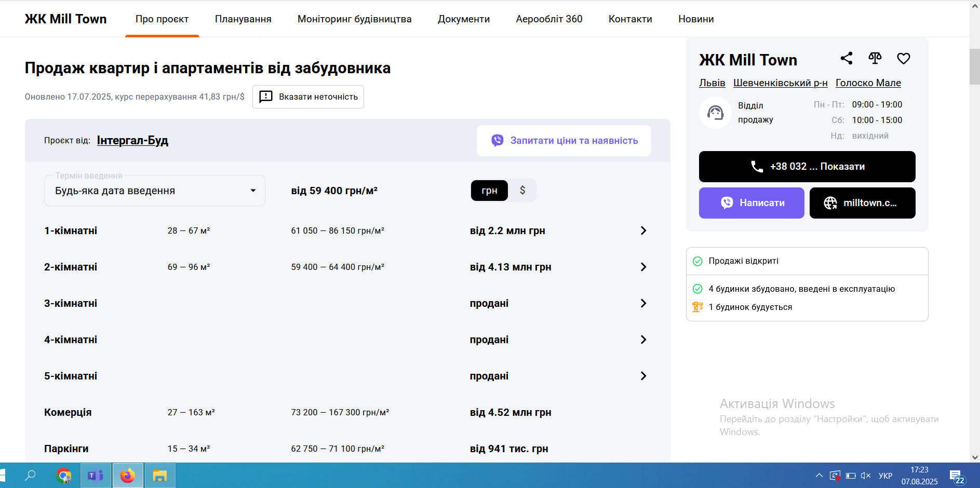The height and width of the screenshot is (488, 980).
Task: Click the Viber icon in Запитати ціни button
Action: tap(498, 140)
